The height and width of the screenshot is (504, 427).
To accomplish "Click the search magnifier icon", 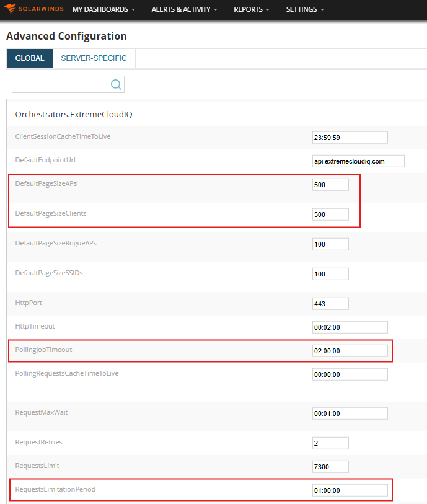I will pos(116,84).
